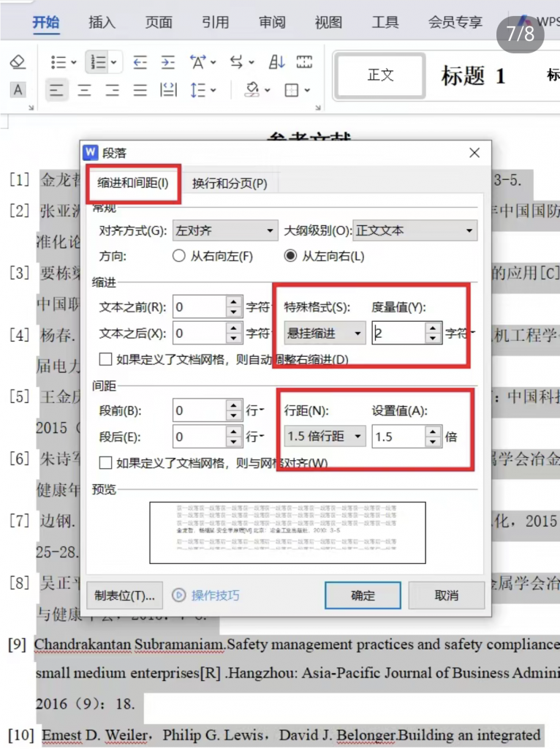Click the sort A-Z icon
Screen dimensions: 560x749
(276, 62)
